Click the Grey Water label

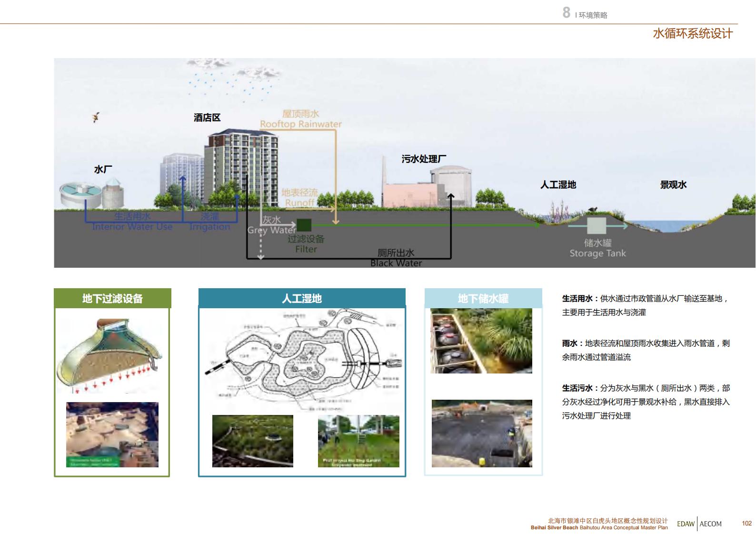click(272, 230)
